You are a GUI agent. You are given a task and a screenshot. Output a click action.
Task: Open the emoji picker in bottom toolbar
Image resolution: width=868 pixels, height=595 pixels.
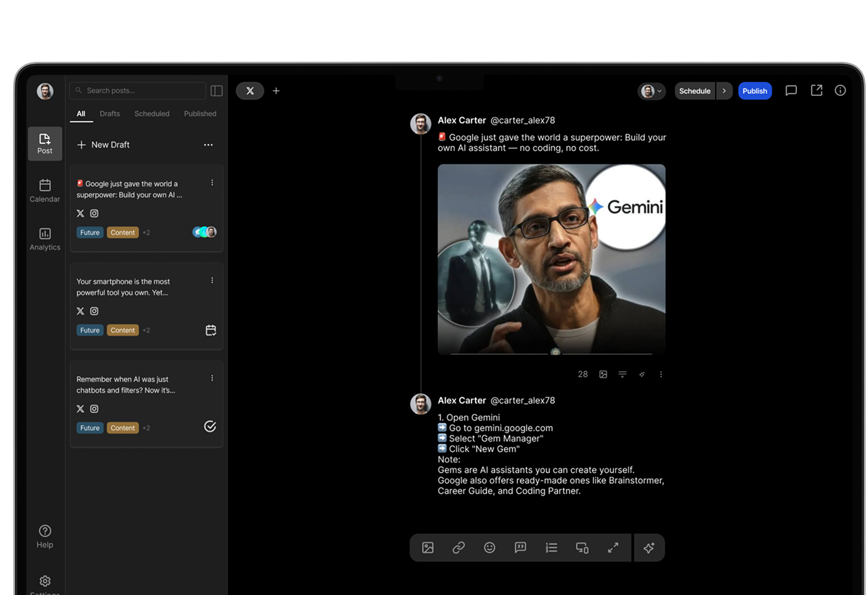point(490,548)
